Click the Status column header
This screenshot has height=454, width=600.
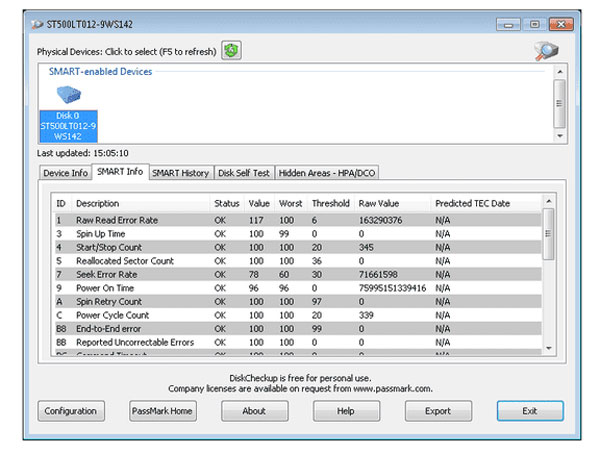tap(227, 203)
